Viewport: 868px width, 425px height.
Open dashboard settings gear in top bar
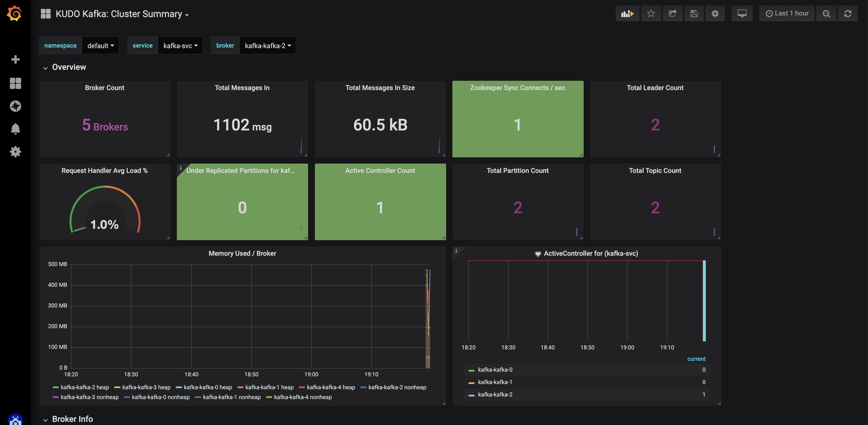(x=715, y=13)
